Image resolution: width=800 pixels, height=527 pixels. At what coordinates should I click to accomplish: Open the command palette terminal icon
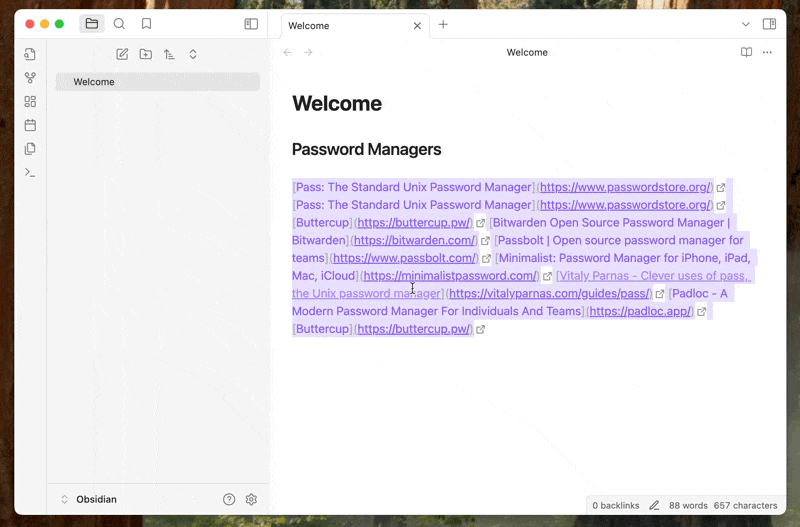[30, 172]
